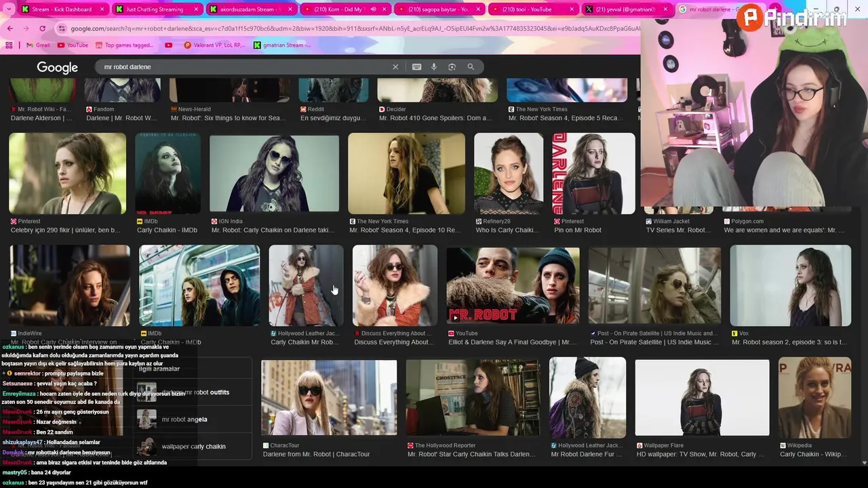Image resolution: width=868 pixels, height=488 pixels.
Task: Click the Reddit En sevdiğimiz duygu caption
Action: point(333,118)
